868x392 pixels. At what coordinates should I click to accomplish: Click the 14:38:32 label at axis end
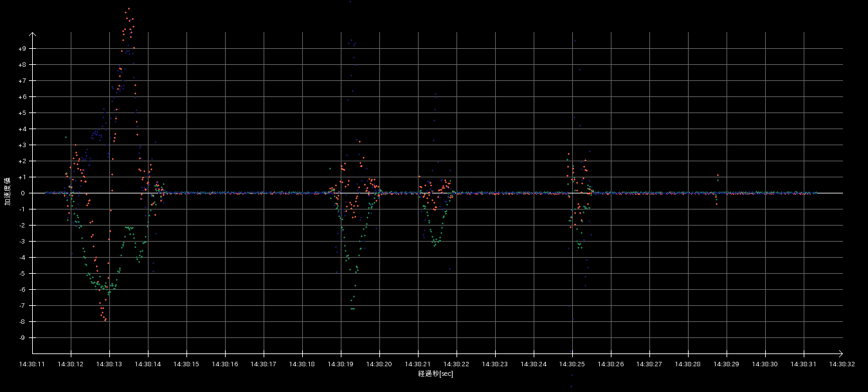(x=842, y=364)
